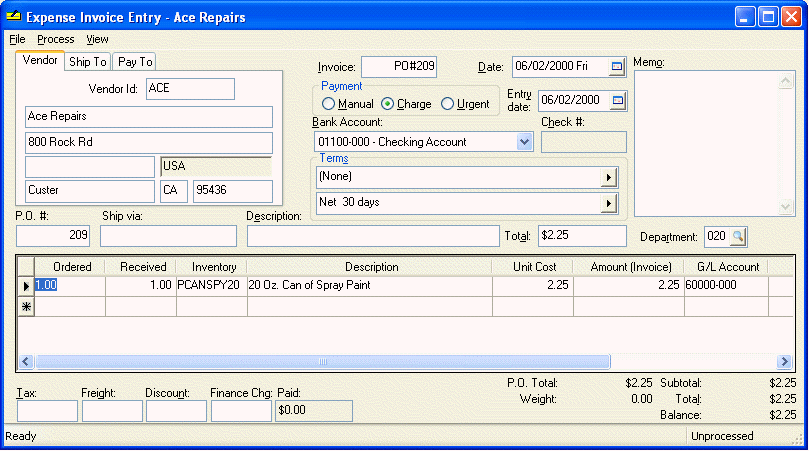Click the 800 Rock Rd address field
This screenshot has height=451, width=809.
tap(149, 142)
